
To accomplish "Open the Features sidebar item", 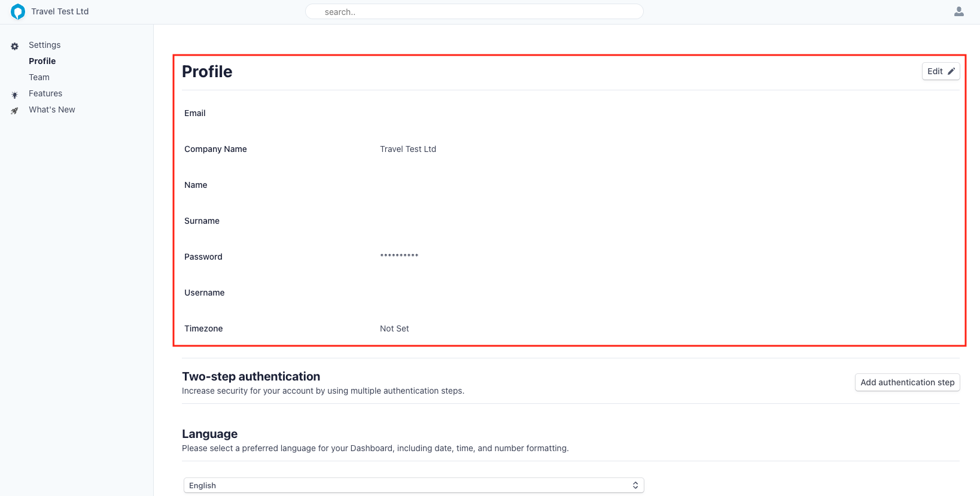I will (x=45, y=93).
